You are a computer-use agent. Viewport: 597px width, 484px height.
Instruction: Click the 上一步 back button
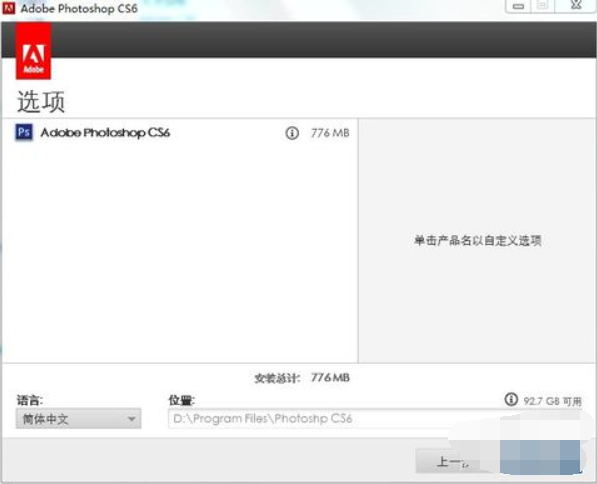(453, 462)
